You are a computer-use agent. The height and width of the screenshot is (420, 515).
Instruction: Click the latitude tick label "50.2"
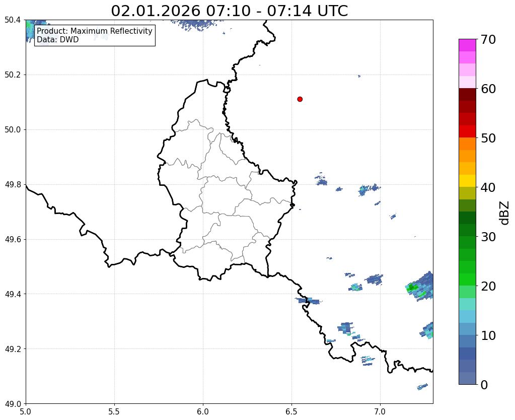13,75
